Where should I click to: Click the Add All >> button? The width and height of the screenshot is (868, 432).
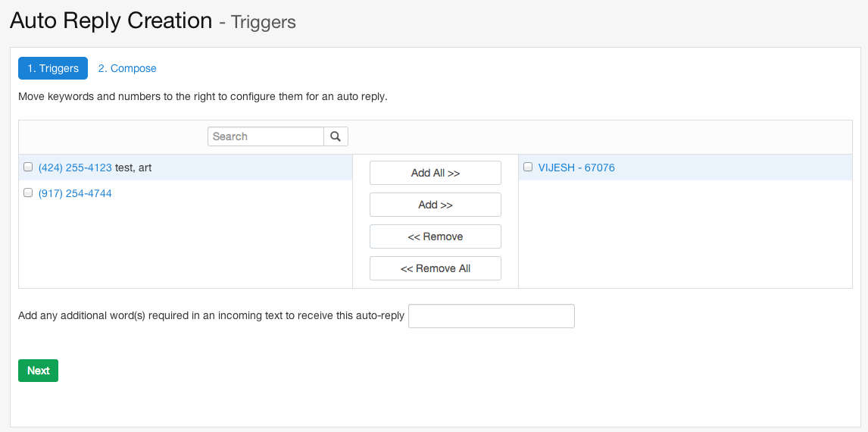(x=435, y=173)
